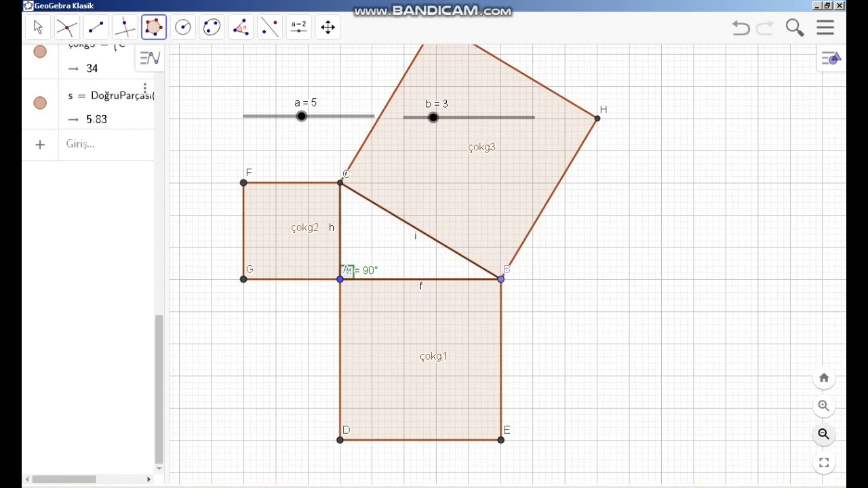Click the s = DoğruParçası definition
This screenshot has height=488, width=868.
111,96
